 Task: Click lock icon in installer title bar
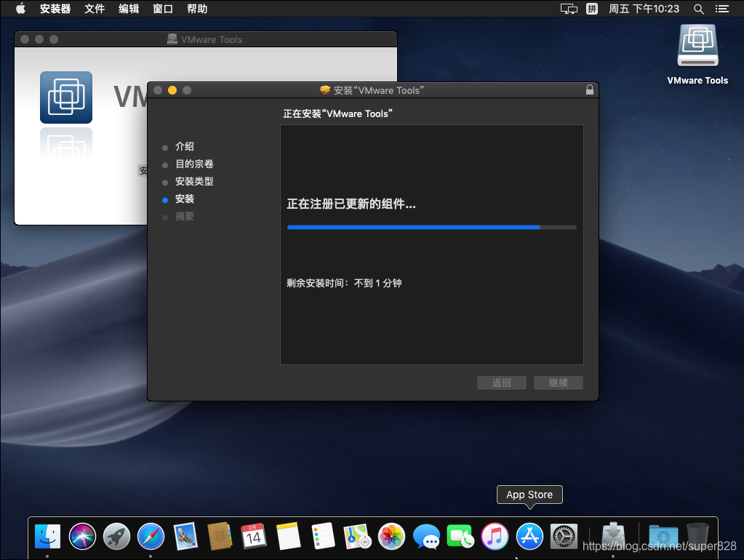click(x=590, y=89)
